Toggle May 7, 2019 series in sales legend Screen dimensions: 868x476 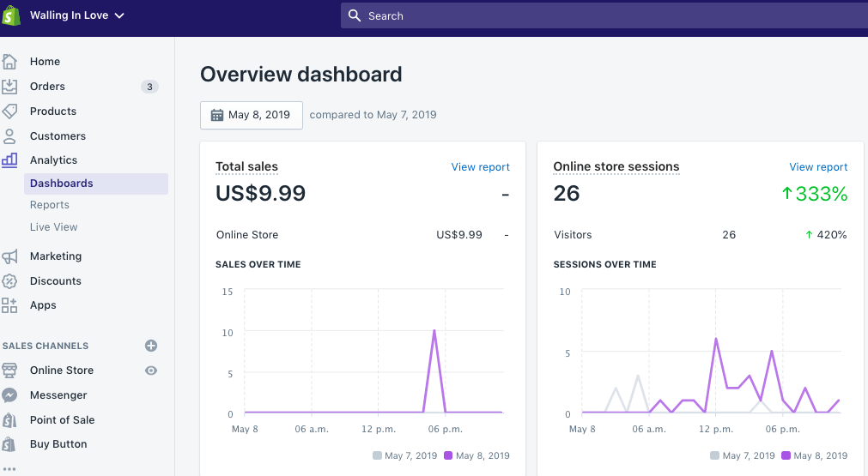(x=405, y=455)
